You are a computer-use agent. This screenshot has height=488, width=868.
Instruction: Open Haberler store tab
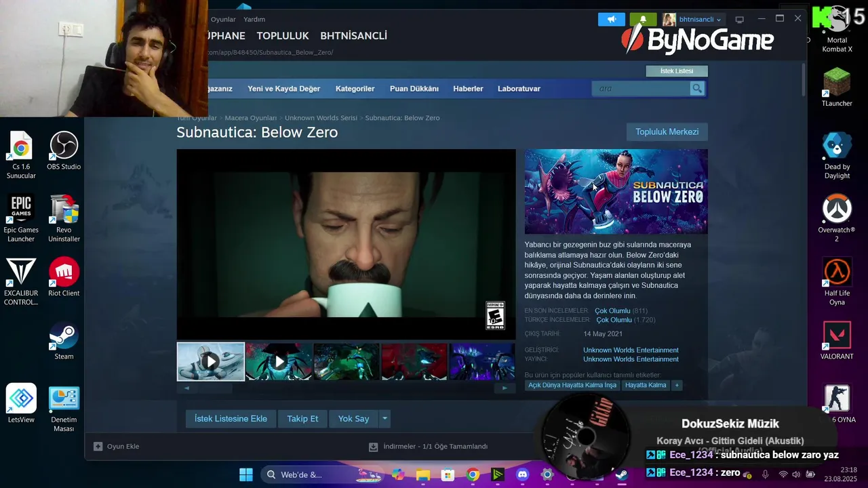[468, 89]
